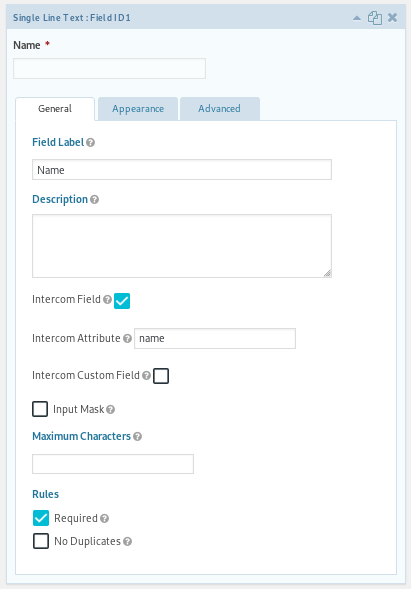
Task: Uncheck the Intercom Field checkbox
Action: [122, 301]
